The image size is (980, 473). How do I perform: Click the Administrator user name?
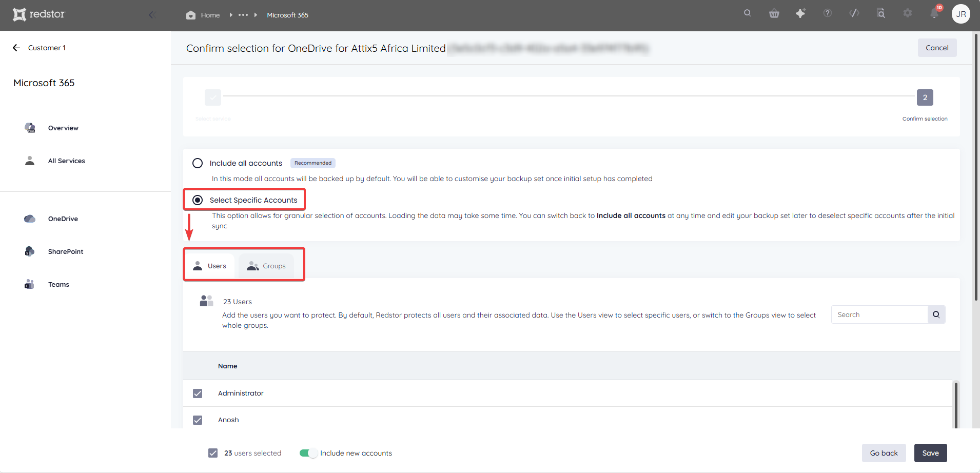tap(241, 393)
